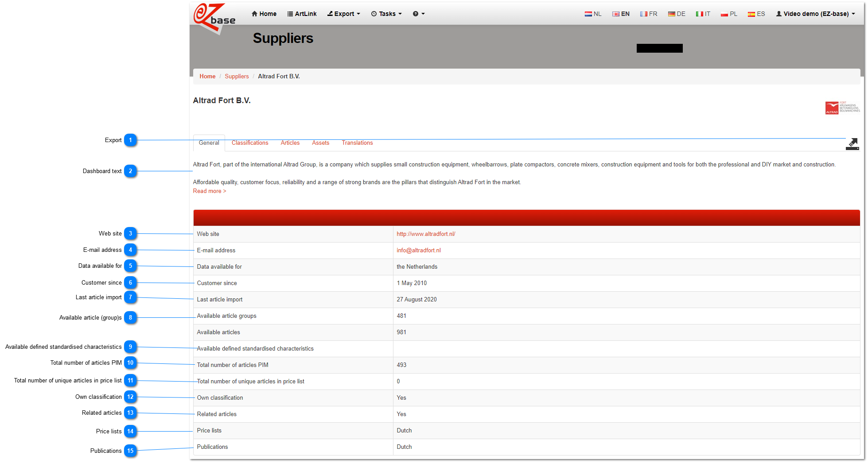Click the export icon beside tabs
868x463 pixels.
coord(852,144)
